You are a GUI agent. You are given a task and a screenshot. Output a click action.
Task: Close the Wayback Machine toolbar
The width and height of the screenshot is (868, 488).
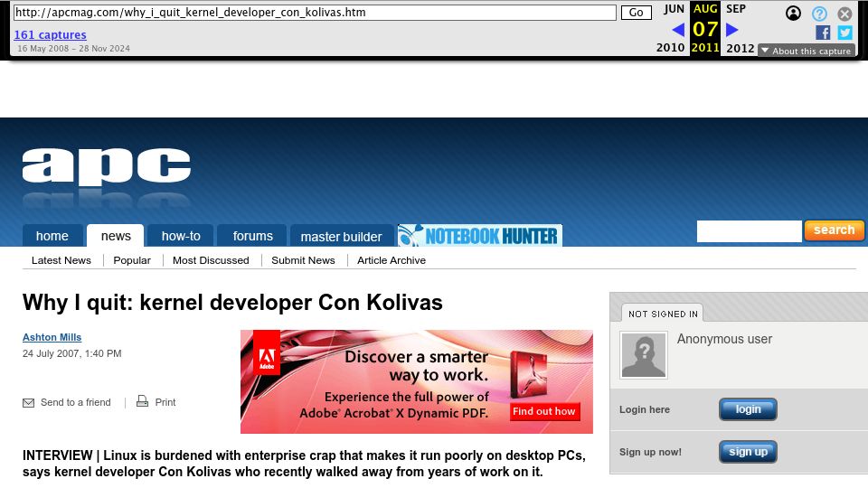click(844, 14)
